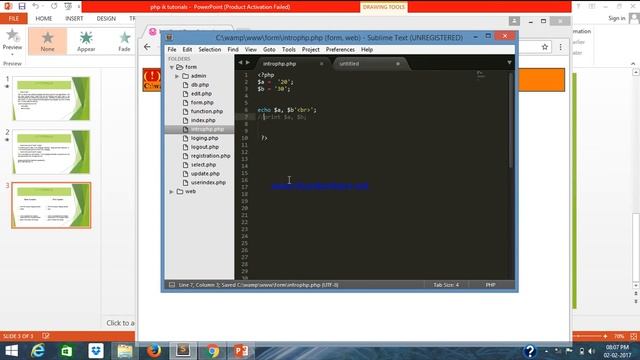Select slide 2 thumbnail
This screenshot has height=360, width=640.
(51, 152)
